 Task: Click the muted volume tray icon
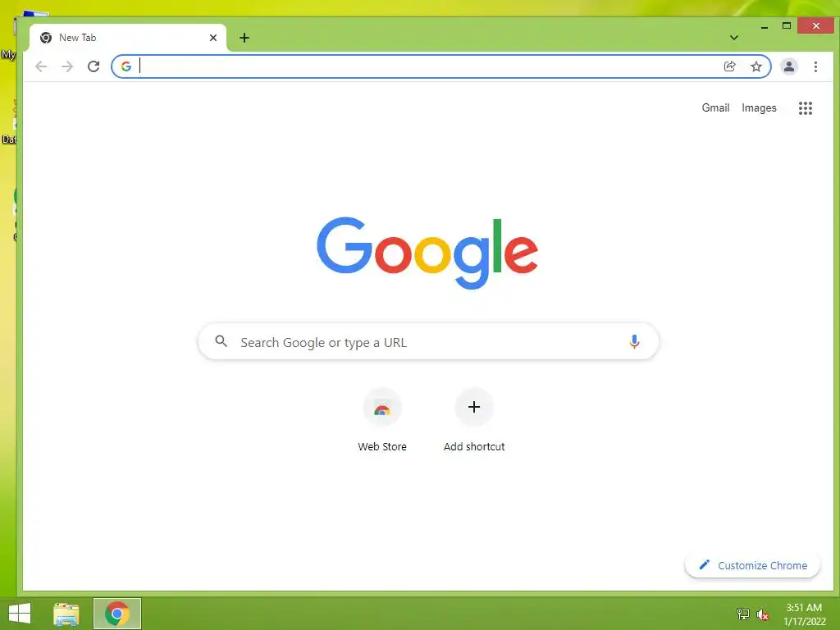[x=763, y=614]
